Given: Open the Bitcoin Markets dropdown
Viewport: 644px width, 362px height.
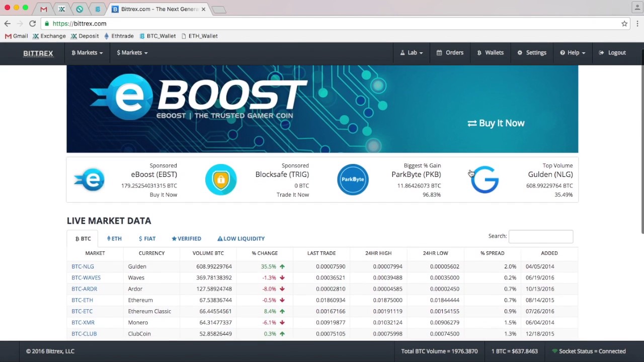Looking at the screenshot, I should click(87, 53).
